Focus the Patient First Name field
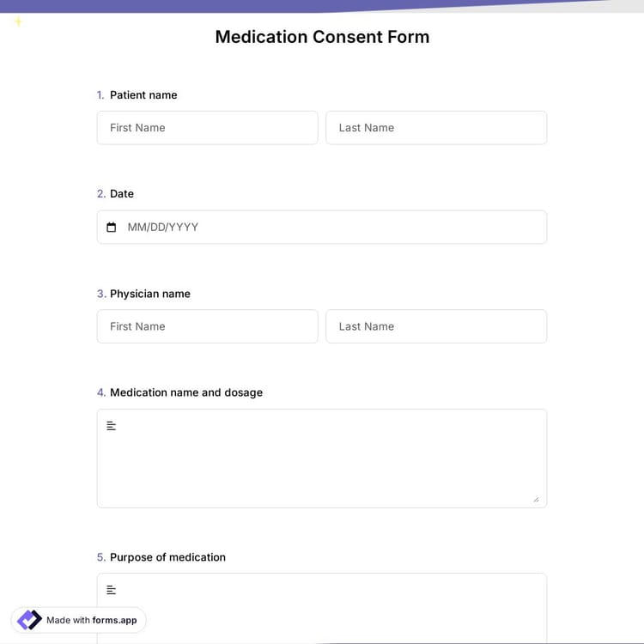This screenshot has width=644, height=644. [207, 128]
